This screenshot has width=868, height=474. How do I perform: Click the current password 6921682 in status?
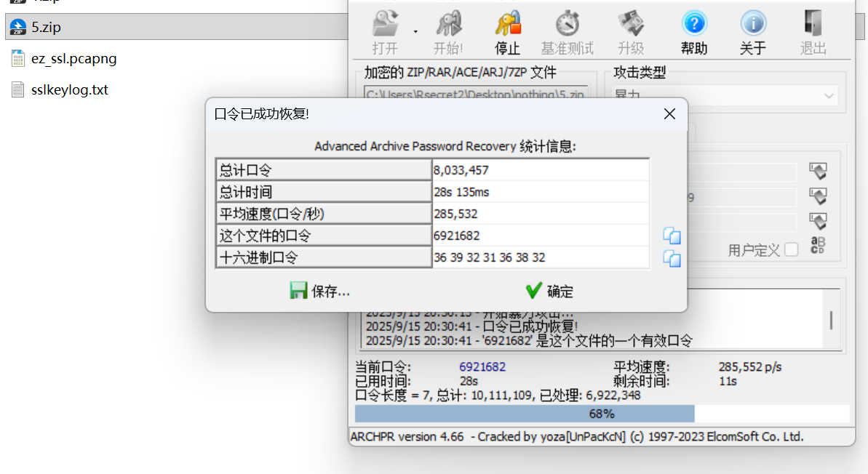coord(482,366)
